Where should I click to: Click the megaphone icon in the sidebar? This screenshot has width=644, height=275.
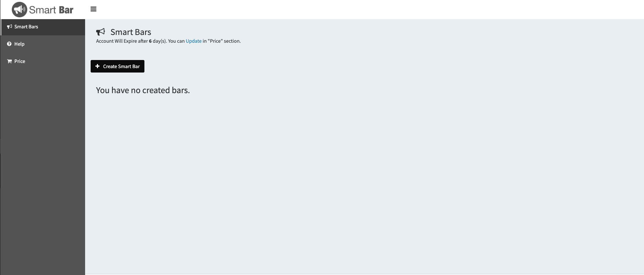pos(10,27)
